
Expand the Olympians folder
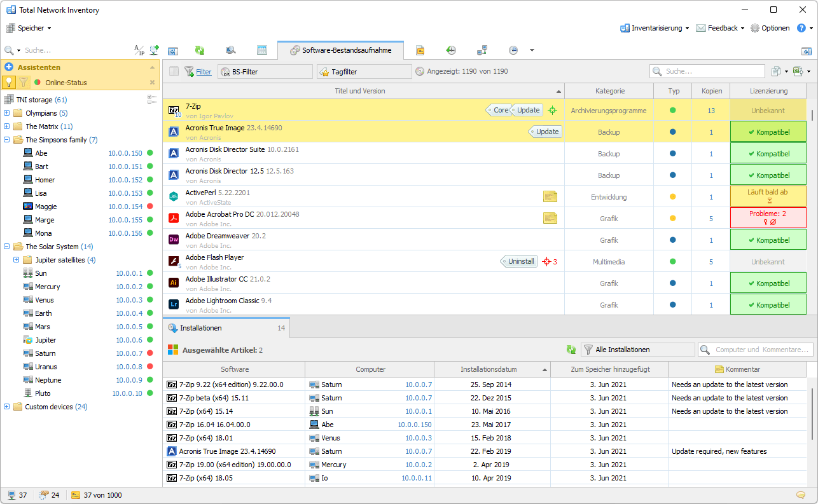click(x=7, y=113)
